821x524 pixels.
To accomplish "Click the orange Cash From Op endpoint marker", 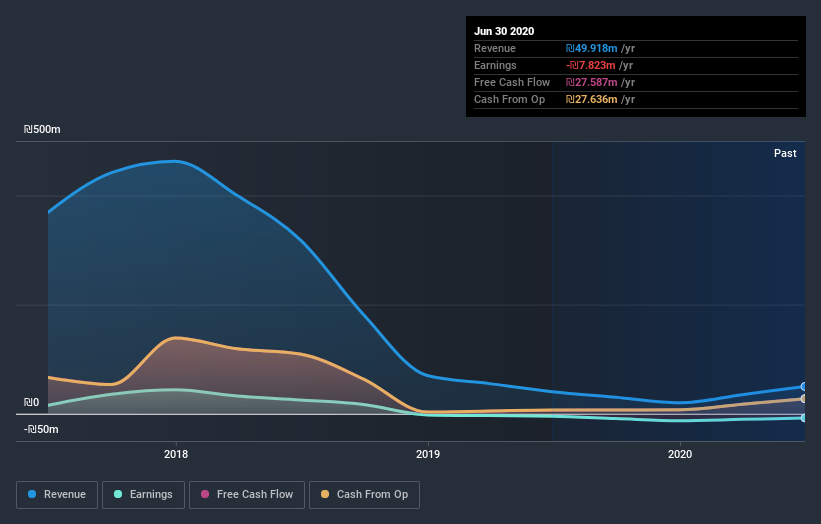I will (x=804, y=399).
